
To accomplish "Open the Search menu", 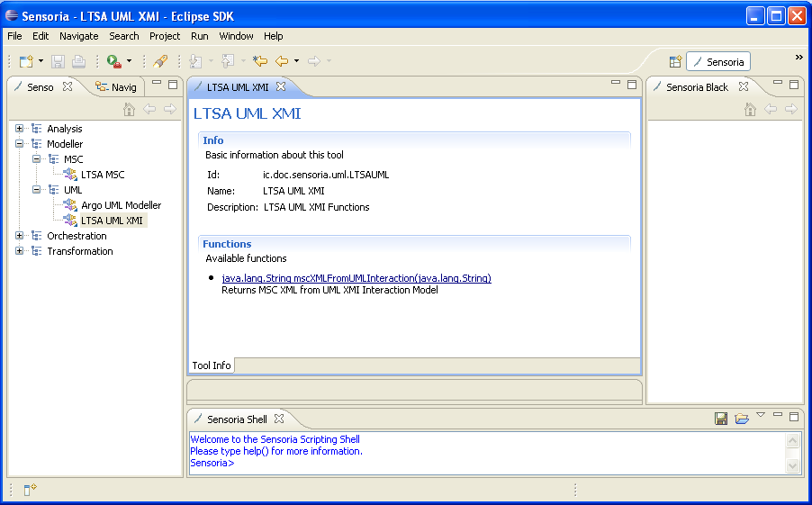I will (123, 36).
